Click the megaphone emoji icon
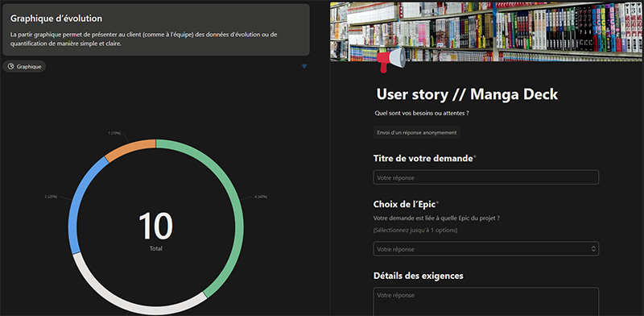The width and height of the screenshot is (644, 316). tap(390, 60)
